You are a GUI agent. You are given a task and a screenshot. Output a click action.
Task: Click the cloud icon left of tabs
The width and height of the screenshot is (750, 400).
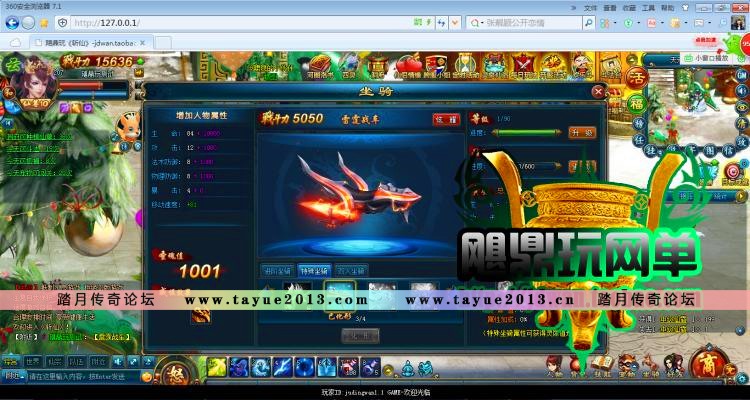point(15,43)
